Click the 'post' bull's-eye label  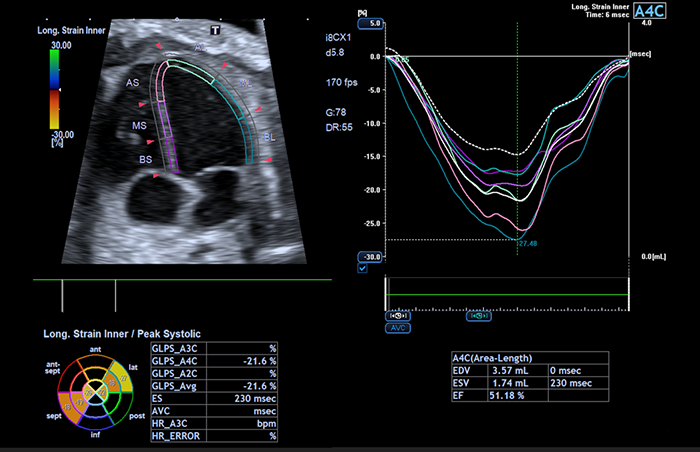pos(137,416)
